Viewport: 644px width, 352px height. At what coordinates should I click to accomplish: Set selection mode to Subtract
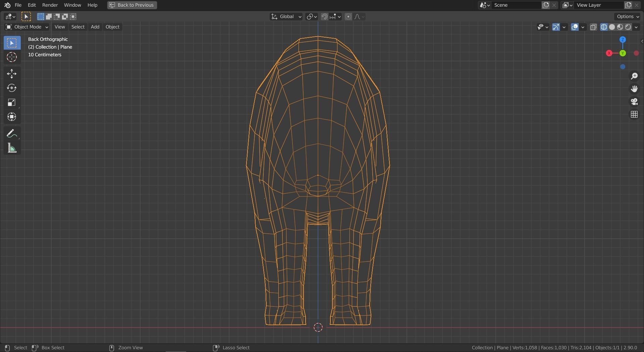[x=57, y=16]
